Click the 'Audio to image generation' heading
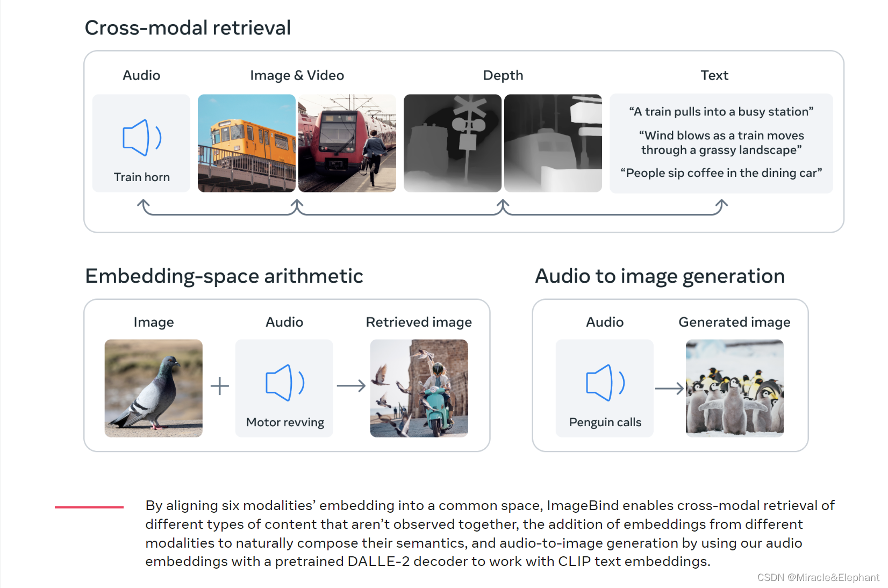 click(660, 276)
